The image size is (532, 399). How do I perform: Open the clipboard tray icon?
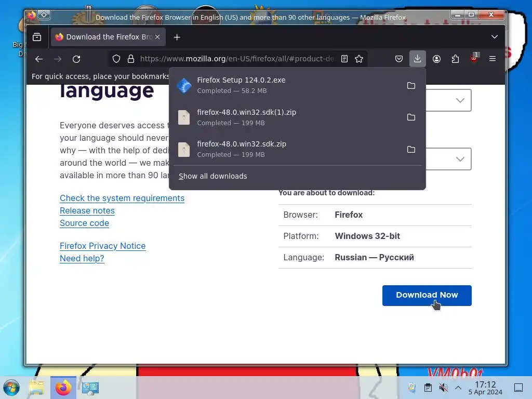coord(428,388)
